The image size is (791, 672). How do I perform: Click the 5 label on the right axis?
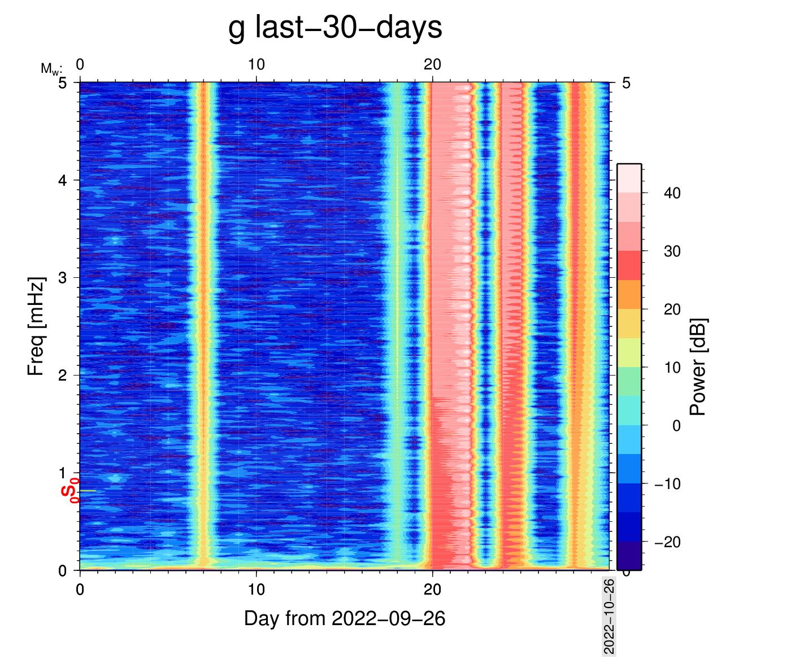[x=626, y=84]
